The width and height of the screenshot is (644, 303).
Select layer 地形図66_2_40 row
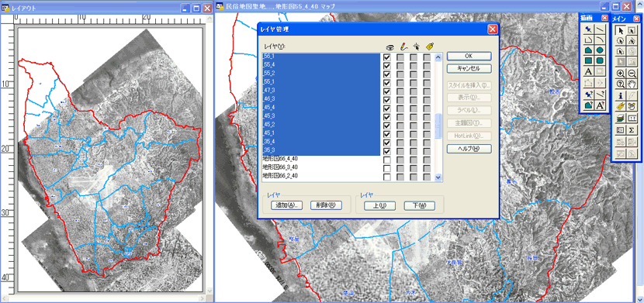(321, 177)
